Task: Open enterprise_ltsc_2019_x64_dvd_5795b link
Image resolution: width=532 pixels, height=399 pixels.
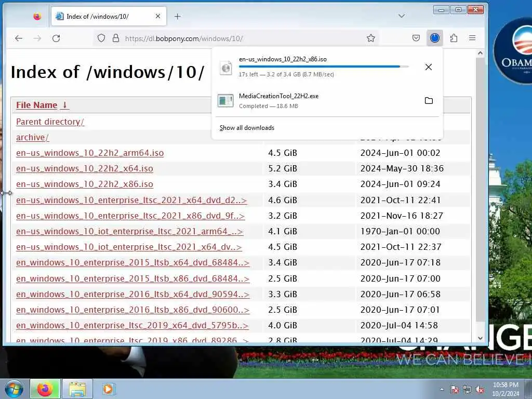Action: pyautogui.click(x=132, y=325)
